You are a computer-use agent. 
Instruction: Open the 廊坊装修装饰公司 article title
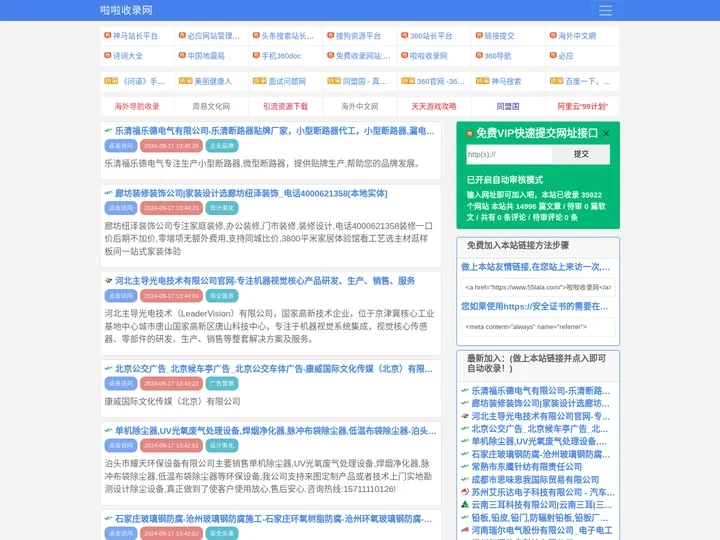[x=251, y=193]
